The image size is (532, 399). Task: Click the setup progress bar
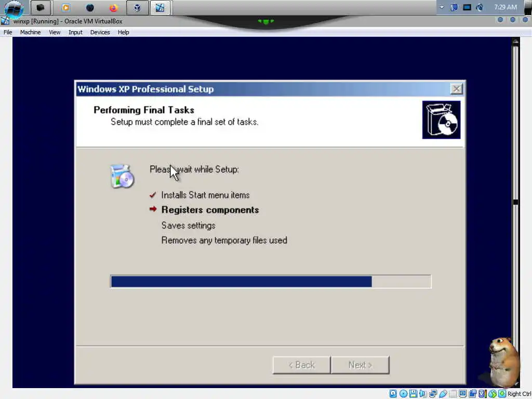[271, 282]
